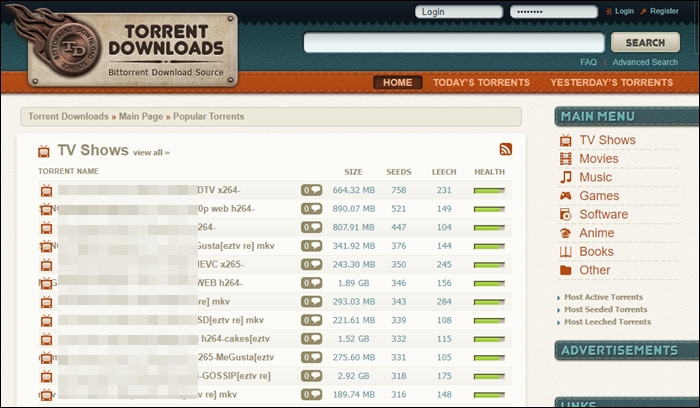
Task: Open Most Leeched Torrents link
Action: 607,322
